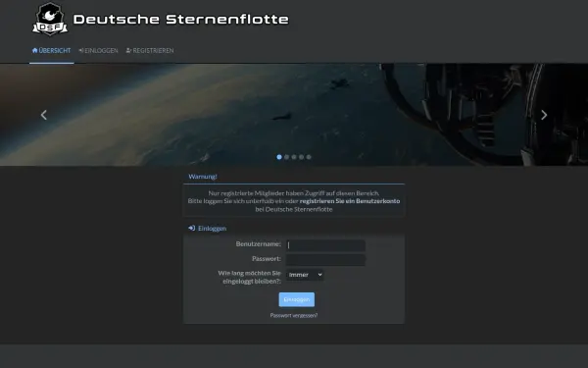This screenshot has width=588, height=368.
Task: Open the Registrieren menu item
Action: pos(150,50)
